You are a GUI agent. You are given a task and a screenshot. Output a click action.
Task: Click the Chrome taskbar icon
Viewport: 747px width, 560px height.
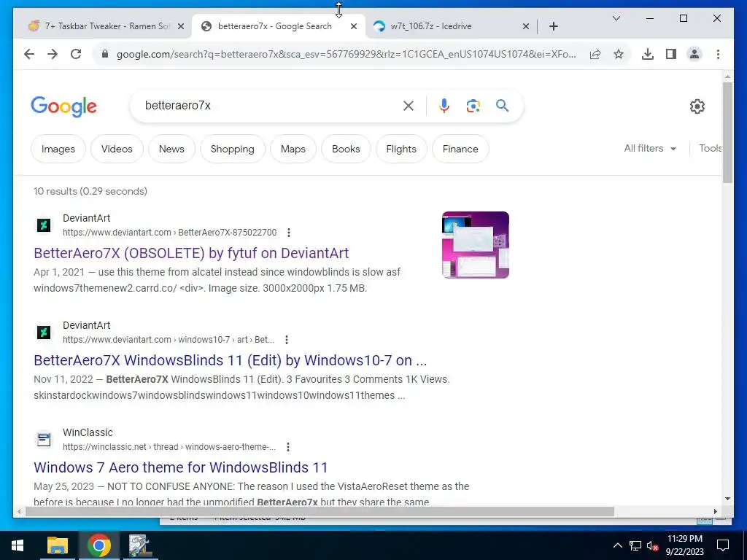tap(99, 545)
